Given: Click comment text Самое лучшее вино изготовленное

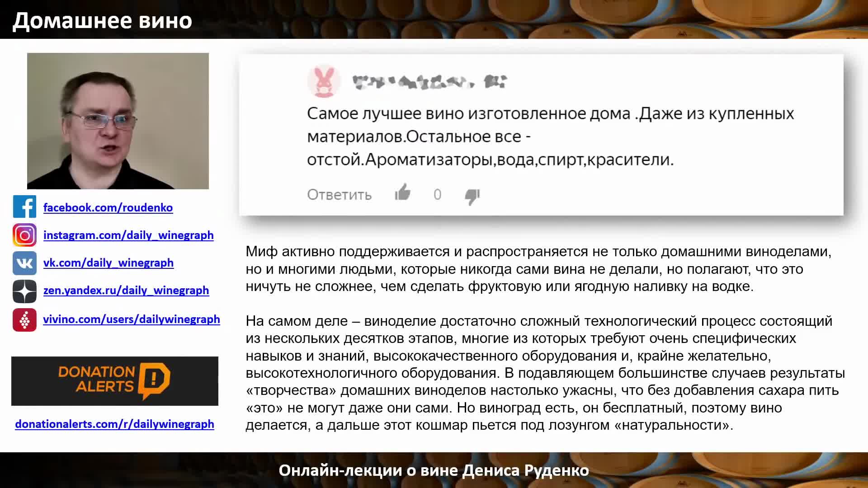Looking at the screenshot, I should [550, 136].
